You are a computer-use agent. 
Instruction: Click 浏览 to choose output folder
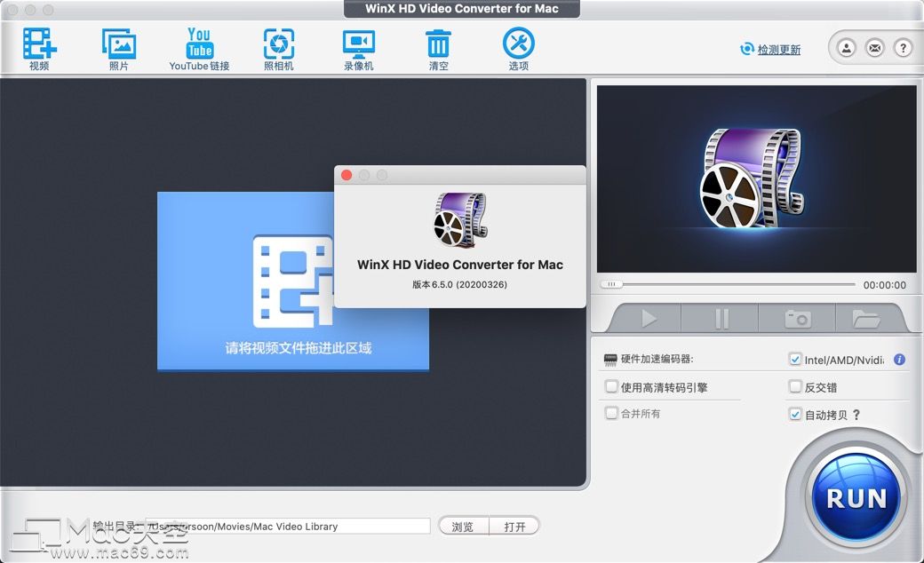coord(463,526)
